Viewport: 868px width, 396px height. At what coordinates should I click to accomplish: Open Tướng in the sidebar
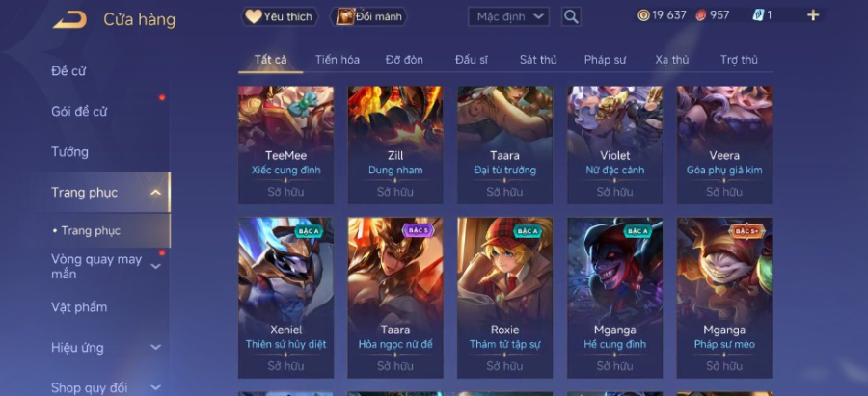[69, 152]
